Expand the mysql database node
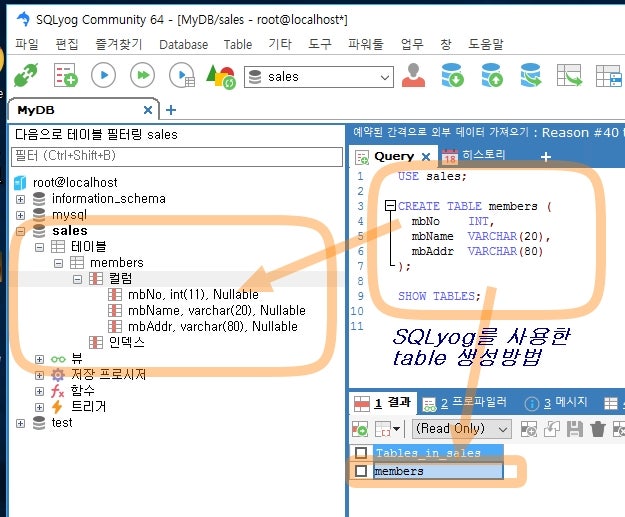This screenshot has width=625, height=517. point(20,215)
